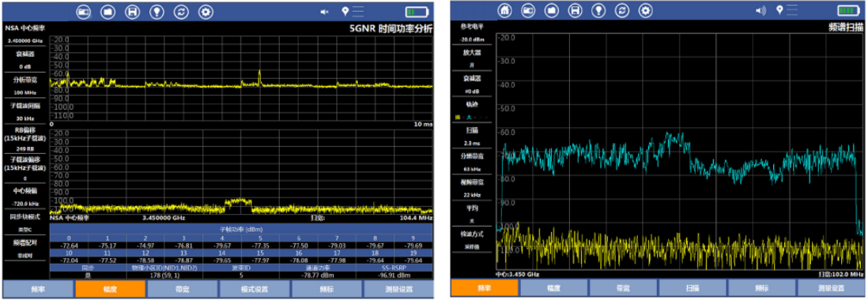Click save disk icon on spectrum scan screen
The image size is (868, 300).
point(576,10)
